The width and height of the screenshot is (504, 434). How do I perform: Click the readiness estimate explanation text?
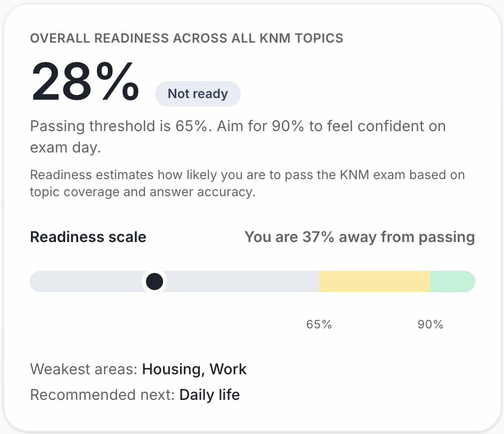(247, 183)
